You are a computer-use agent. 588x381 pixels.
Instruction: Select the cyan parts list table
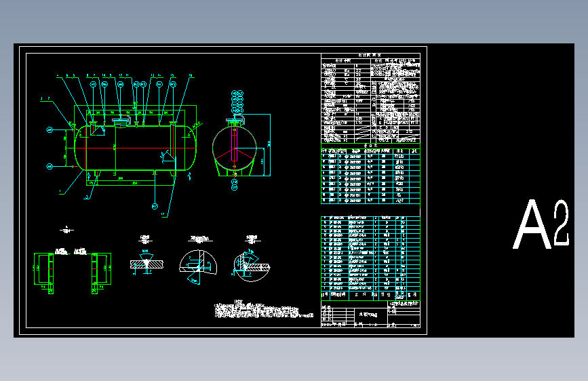(x=370, y=258)
